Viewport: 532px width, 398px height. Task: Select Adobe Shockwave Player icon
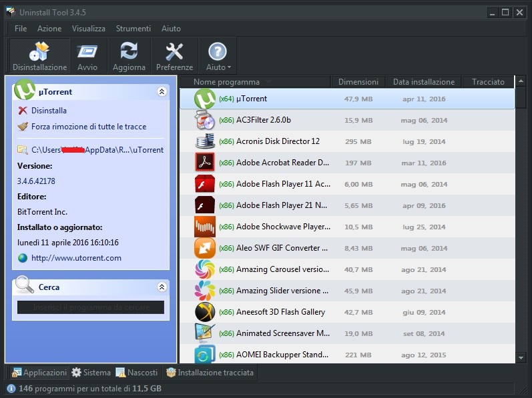[x=204, y=227]
